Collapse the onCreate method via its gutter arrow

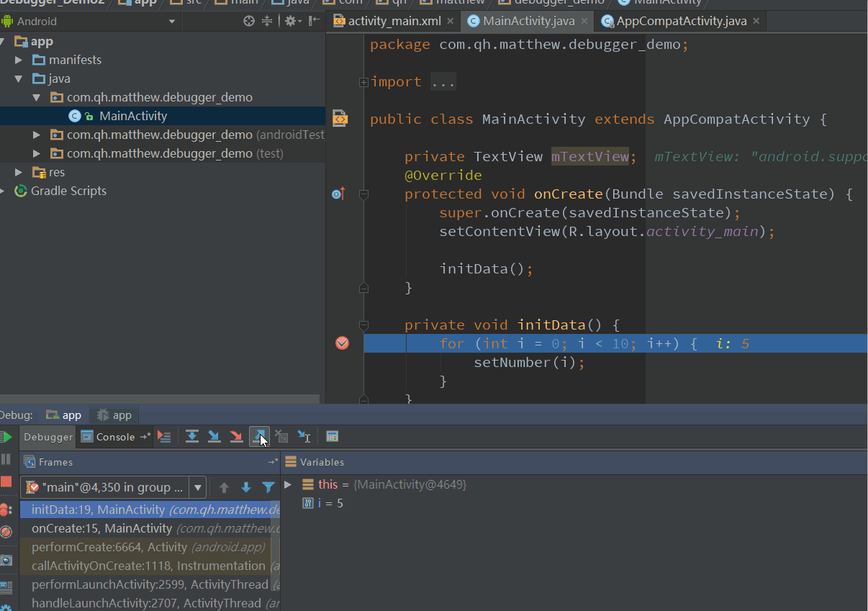[363, 194]
